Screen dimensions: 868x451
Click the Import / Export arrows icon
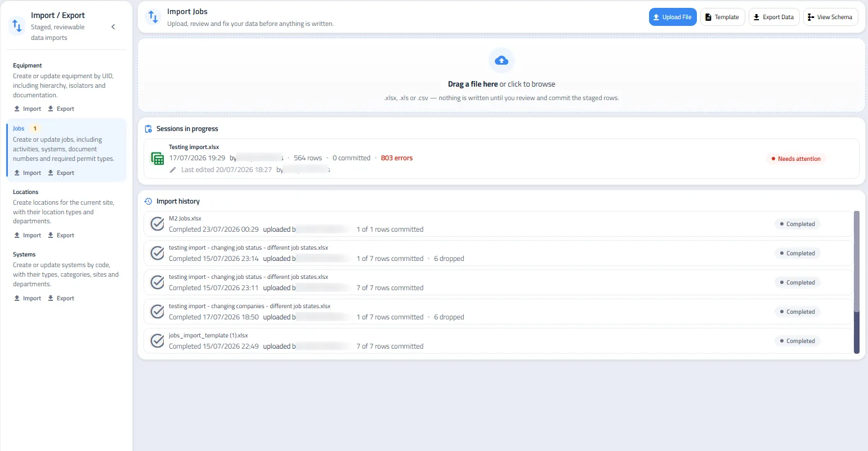pyautogui.click(x=17, y=26)
